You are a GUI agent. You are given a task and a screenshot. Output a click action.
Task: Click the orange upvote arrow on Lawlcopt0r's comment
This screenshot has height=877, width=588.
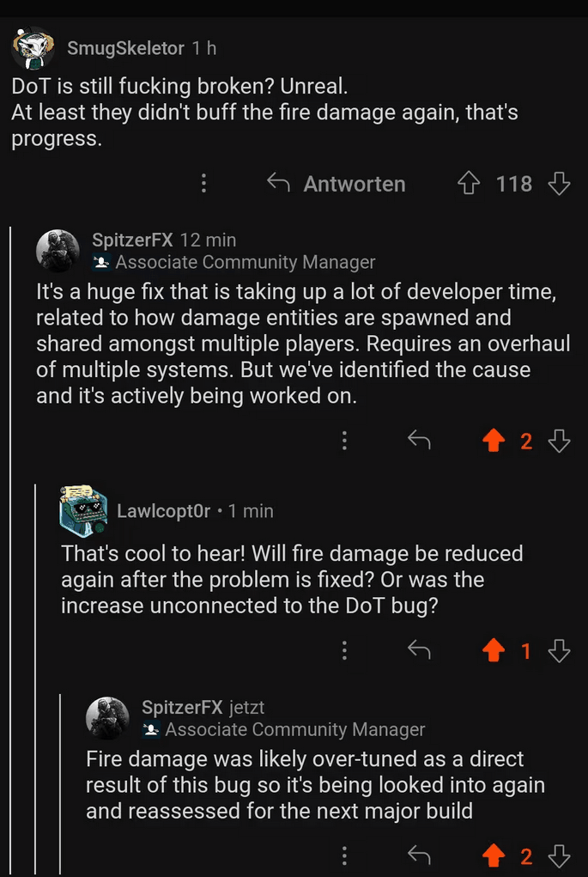(x=493, y=651)
